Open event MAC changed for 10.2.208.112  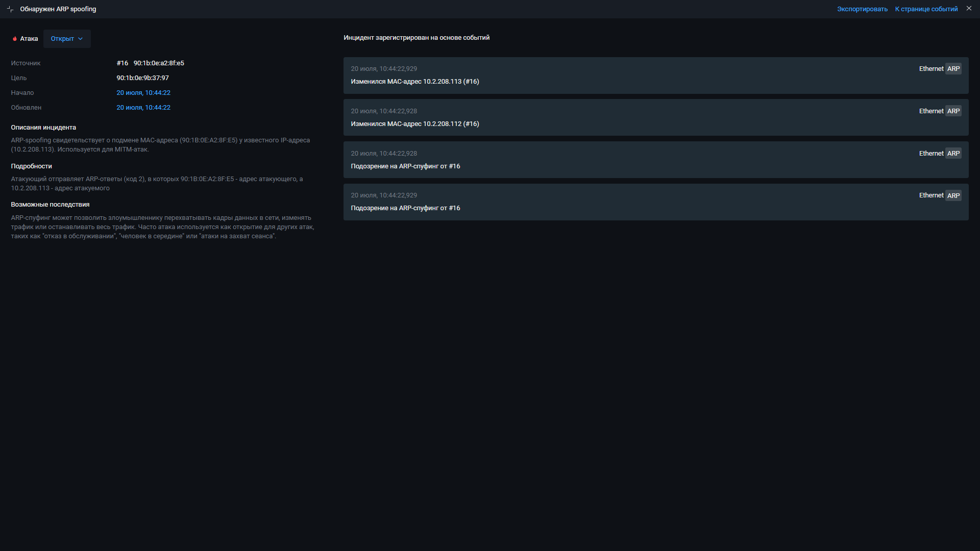coord(414,124)
